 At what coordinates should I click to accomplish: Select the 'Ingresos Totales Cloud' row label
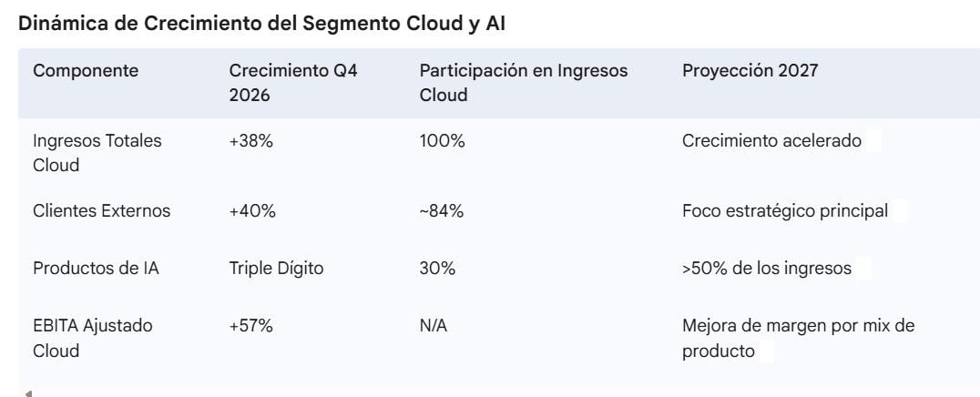[97, 153]
